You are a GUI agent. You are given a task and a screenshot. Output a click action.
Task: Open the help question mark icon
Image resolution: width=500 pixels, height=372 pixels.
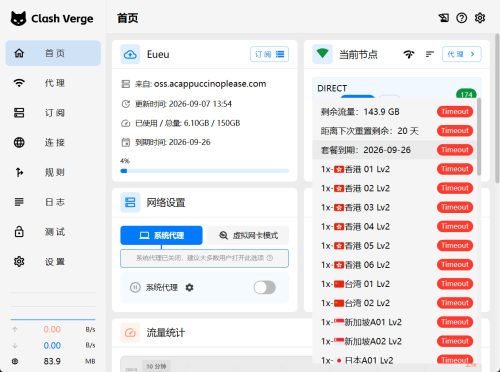(x=462, y=18)
